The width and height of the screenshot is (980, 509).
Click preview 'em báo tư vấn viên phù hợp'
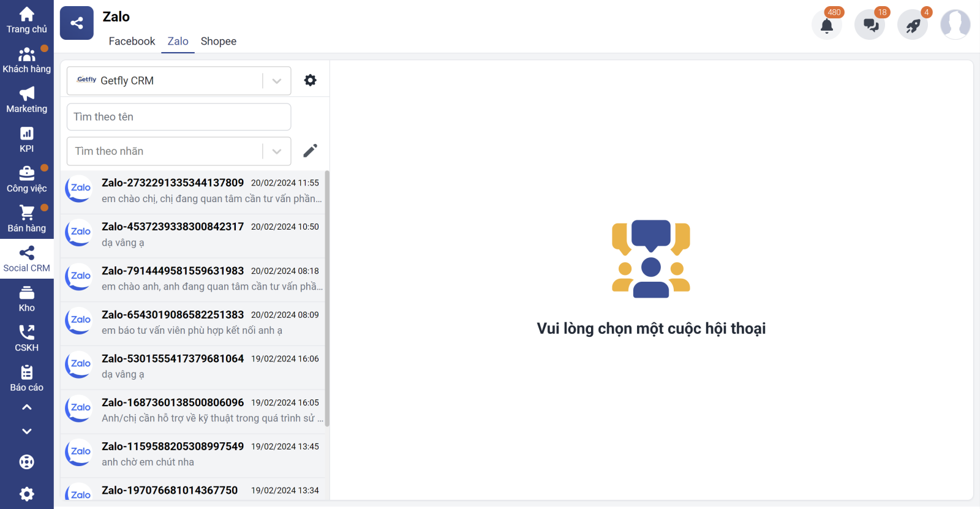pyautogui.click(x=192, y=331)
